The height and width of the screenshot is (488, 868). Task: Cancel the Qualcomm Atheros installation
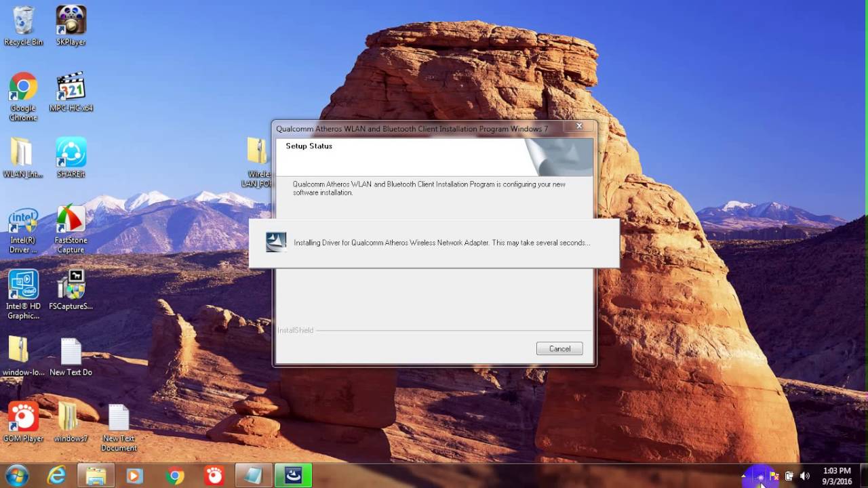(x=559, y=348)
